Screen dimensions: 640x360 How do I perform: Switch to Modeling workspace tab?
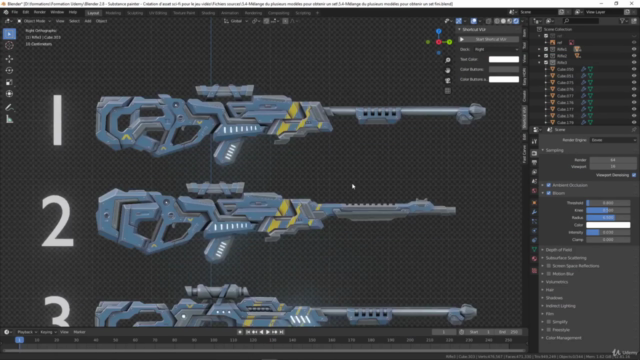[x=113, y=13]
